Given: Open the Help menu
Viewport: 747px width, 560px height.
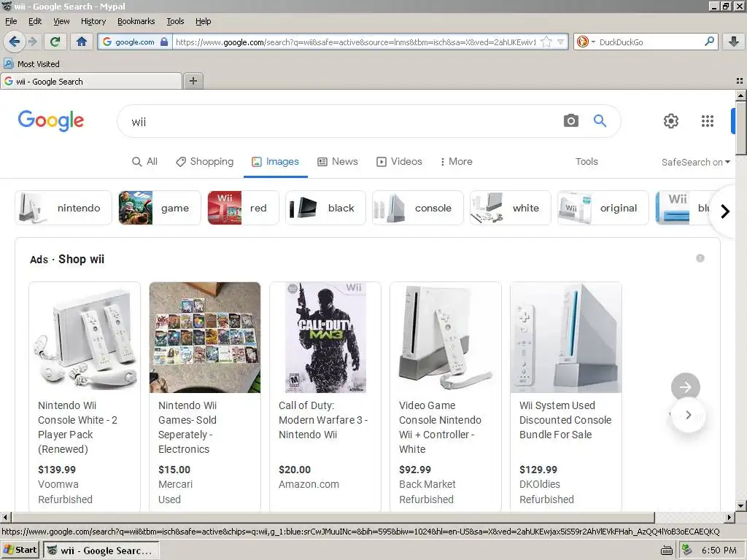Looking at the screenshot, I should (x=204, y=21).
